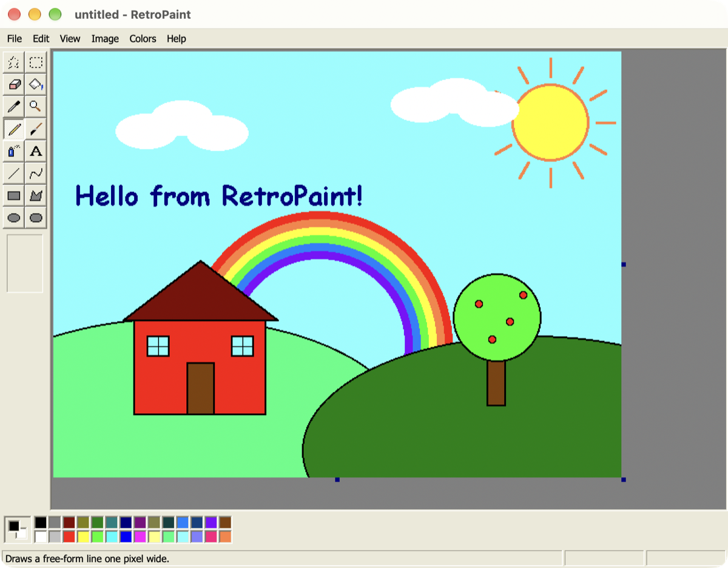Activate the Pick Color eyedropper tool

click(x=14, y=107)
